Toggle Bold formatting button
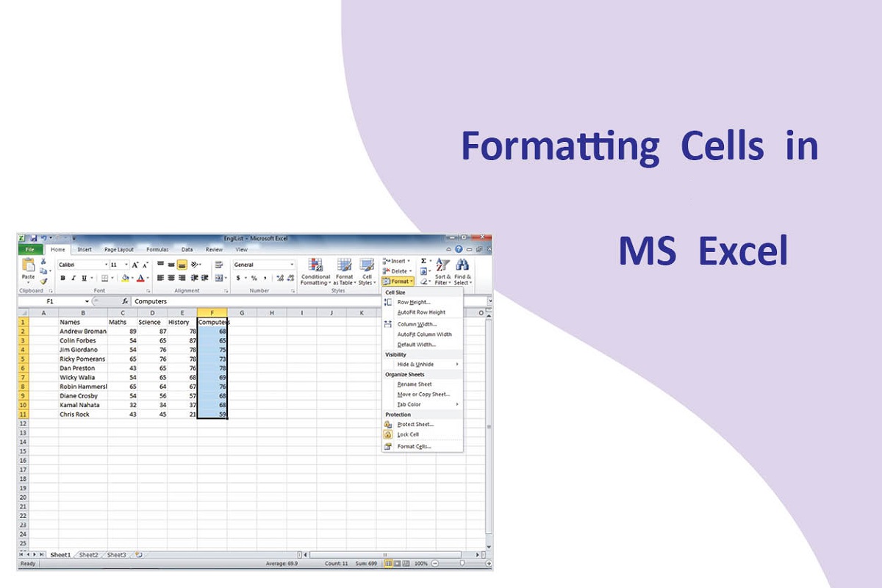The height and width of the screenshot is (588, 882). (x=63, y=279)
